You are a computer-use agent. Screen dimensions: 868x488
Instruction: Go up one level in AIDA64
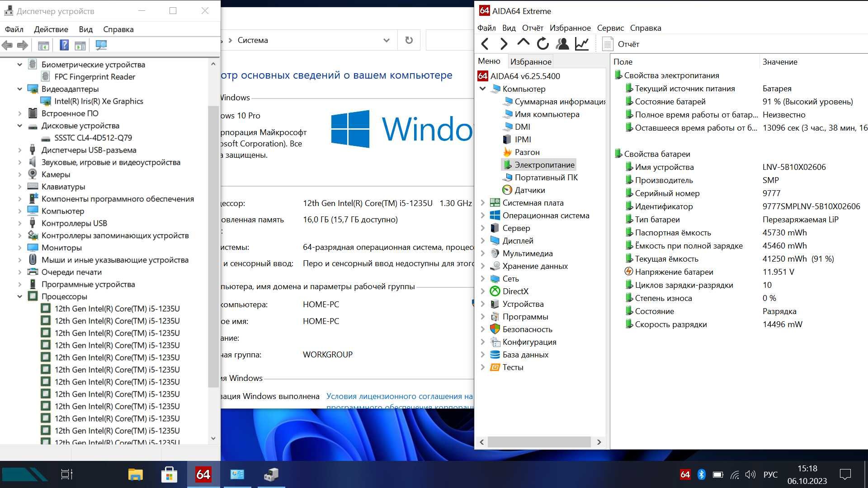[x=523, y=43]
